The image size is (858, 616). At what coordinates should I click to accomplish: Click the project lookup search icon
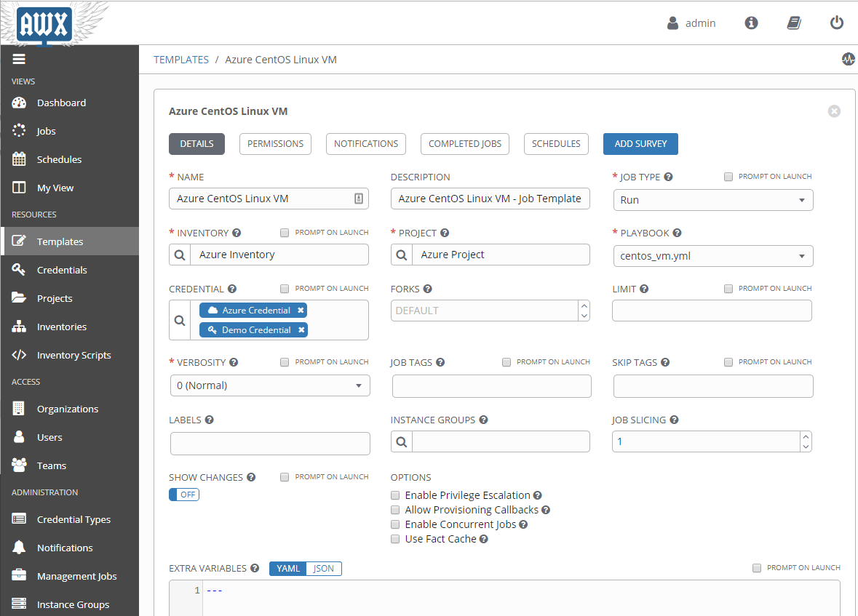click(x=401, y=255)
